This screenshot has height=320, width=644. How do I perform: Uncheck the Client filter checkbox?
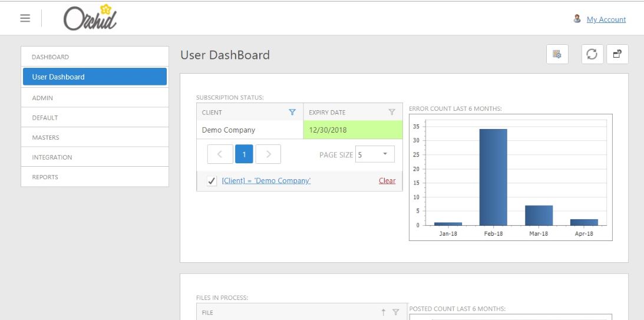coord(211,181)
